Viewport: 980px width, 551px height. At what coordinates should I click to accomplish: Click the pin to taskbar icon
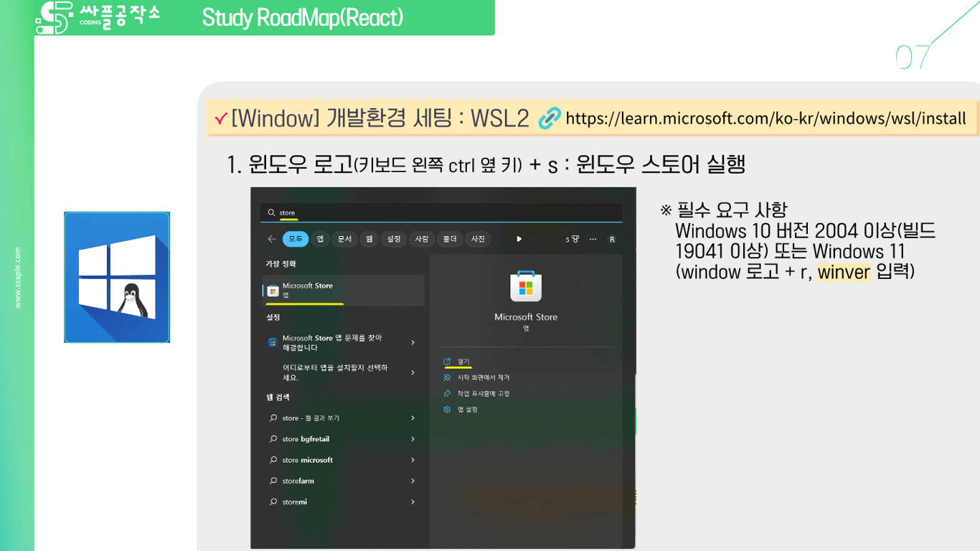[447, 393]
